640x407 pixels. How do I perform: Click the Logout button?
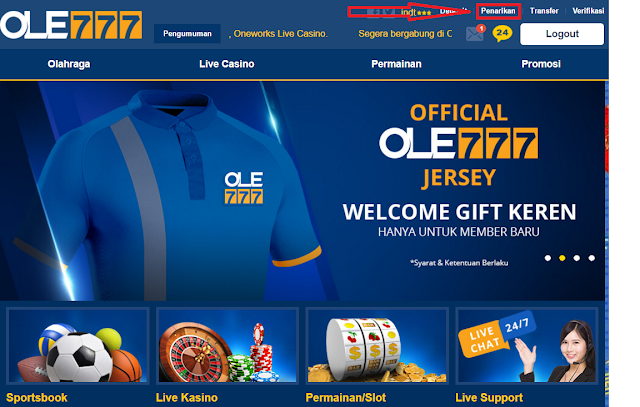click(562, 34)
